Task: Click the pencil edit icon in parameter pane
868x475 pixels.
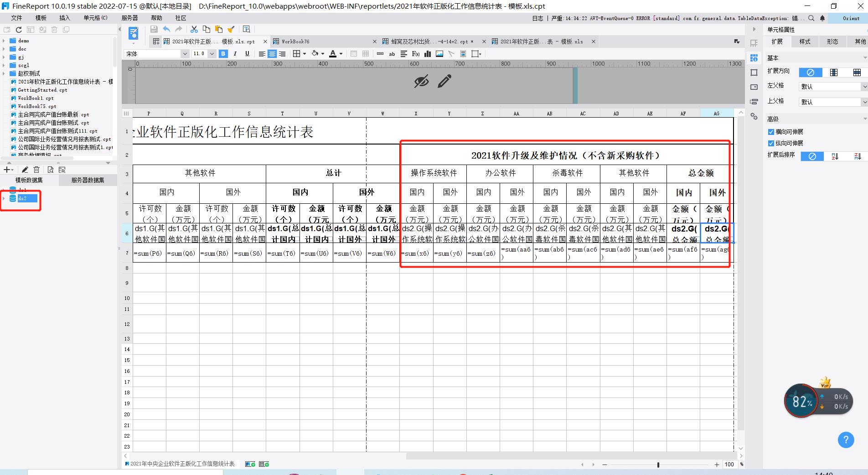Action: (444, 81)
